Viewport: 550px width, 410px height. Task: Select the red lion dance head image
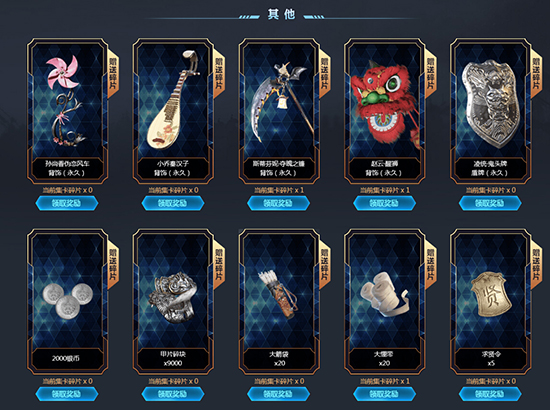[384, 102]
